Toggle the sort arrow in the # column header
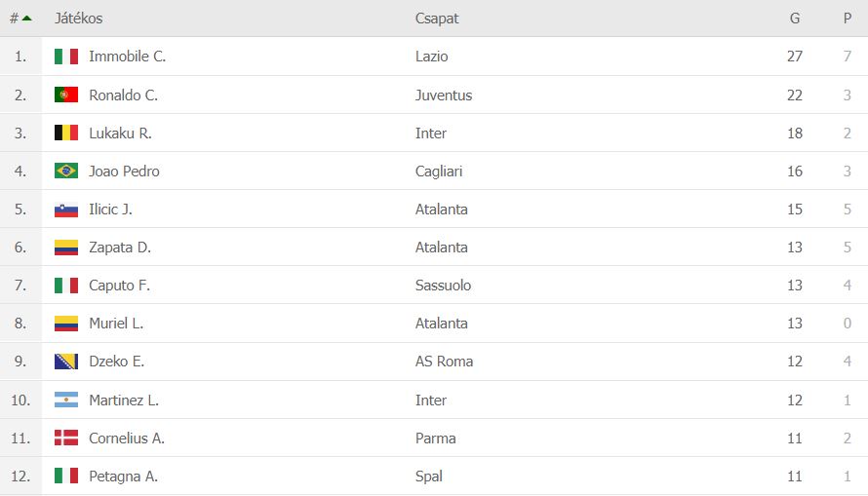The width and height of the screenshot is (868, 496). point(26,19)
